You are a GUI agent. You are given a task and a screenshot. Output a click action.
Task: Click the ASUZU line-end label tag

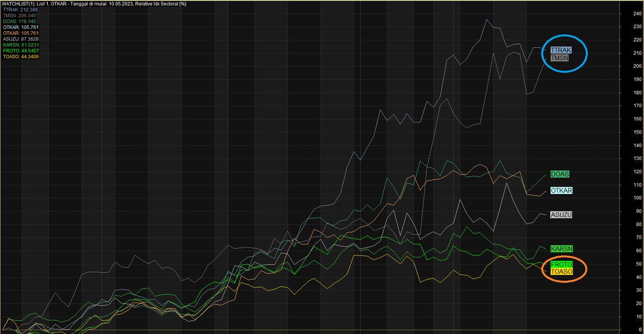561,215
